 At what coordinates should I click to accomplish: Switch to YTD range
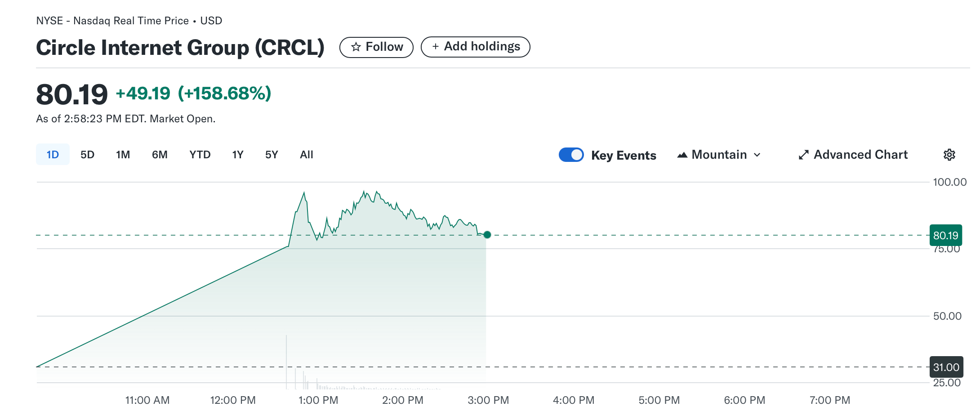[x=200, y=155]
